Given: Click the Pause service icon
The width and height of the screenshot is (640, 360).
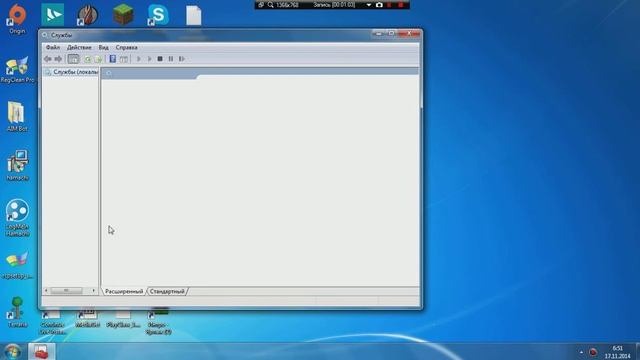Looking at the screenshot, I should tap(171, 59).
